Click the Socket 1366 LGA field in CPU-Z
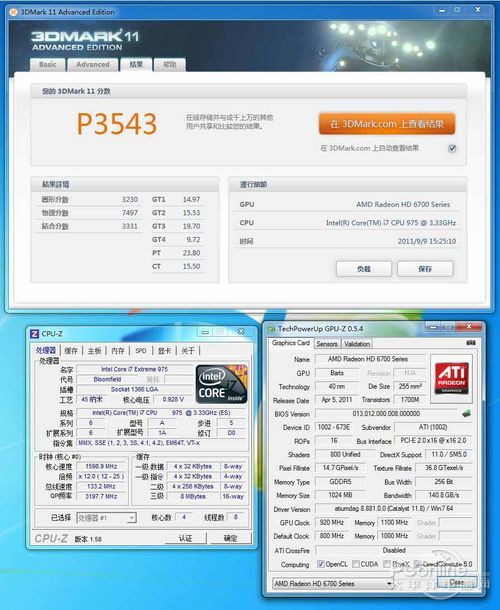The width and height of the screenshot is (500, 610). (x=134, y=389)
